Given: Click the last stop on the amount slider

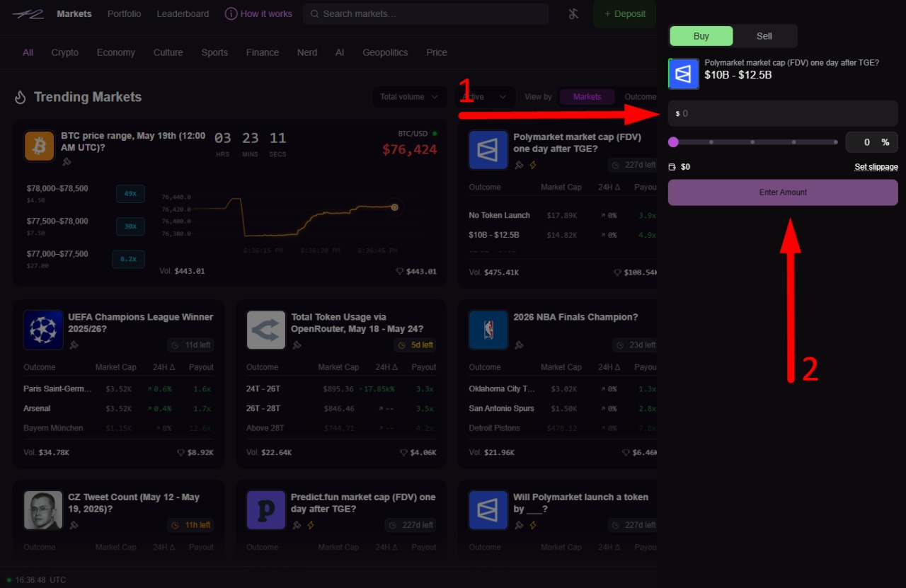Looking at the screenshot, I should (836, 142).
